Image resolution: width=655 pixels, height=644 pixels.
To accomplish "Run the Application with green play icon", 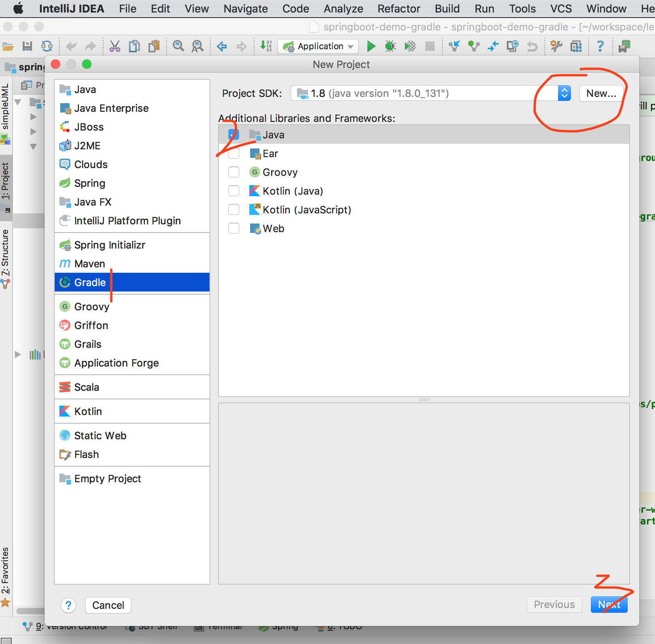I will point(371,47).
